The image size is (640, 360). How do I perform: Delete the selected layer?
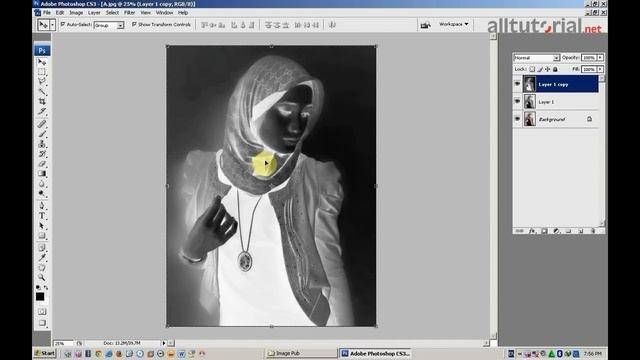coord(593,231)
